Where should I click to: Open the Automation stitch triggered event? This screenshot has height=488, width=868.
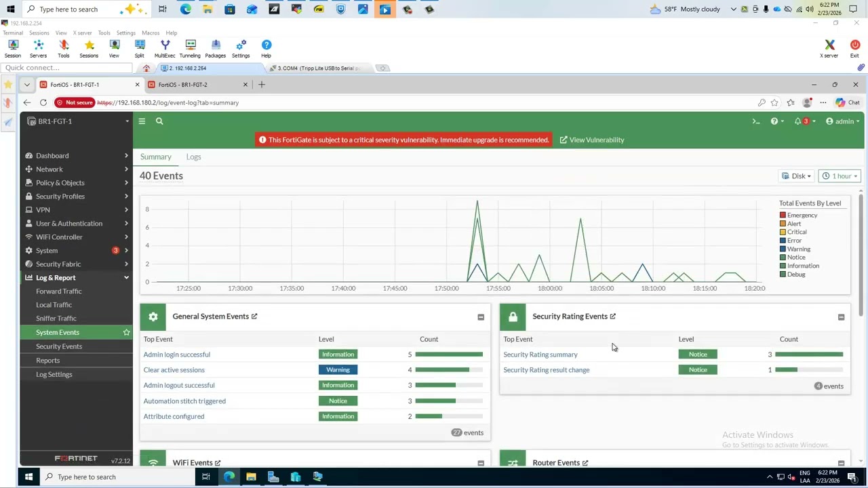tap(184, 401)
